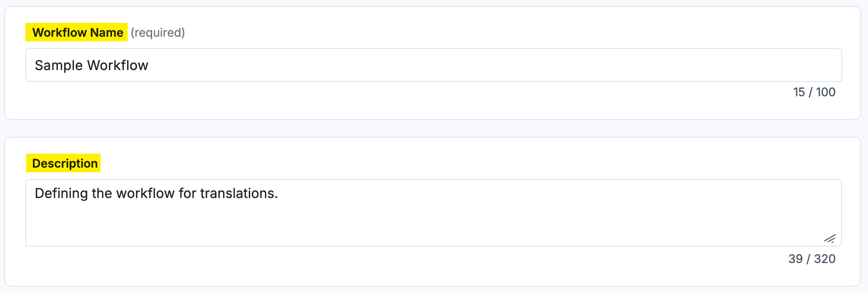Select the text 'Sample Workflow'
This screenshot has height=293, width=868.
click(x=91, y=65)
